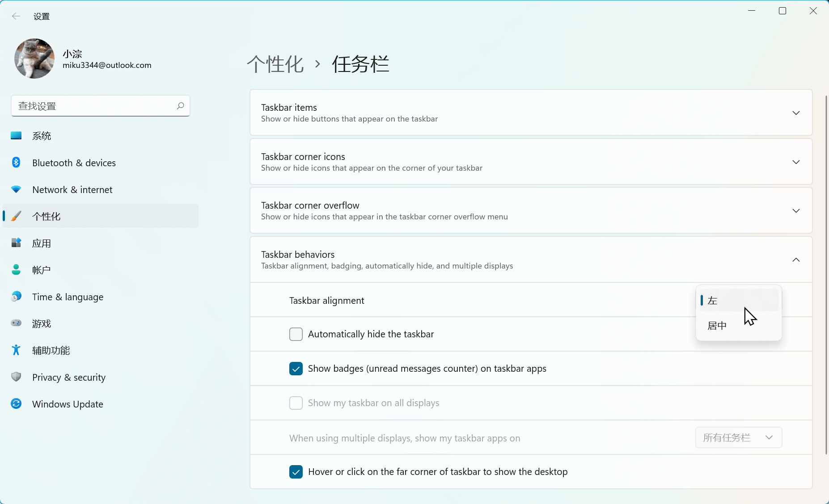This screenshot has width=829, height=504.
Task: Expand the Taskbar corner icons section
Action: [x=796, y=162]
